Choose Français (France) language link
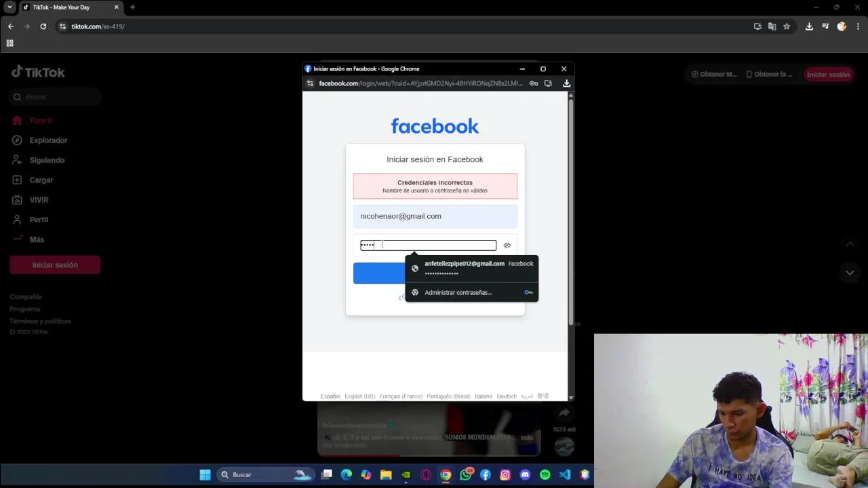Image resolution: width=868 pixels, height=488 pixels. pos(401,396)
